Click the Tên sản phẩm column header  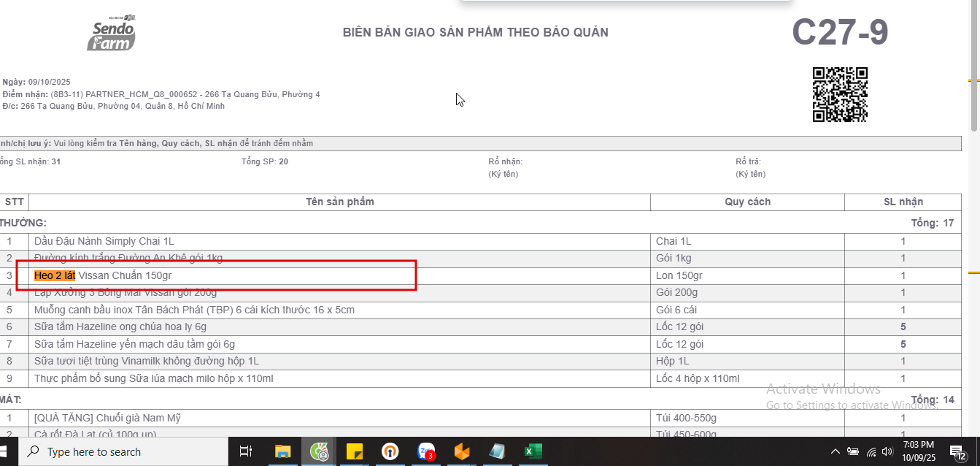[340, 202]
